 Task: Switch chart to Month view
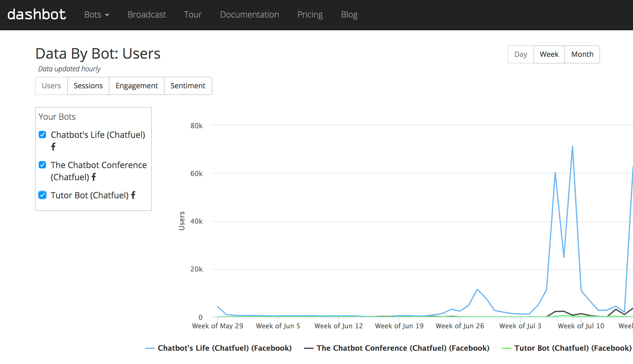tap(582, 54)
